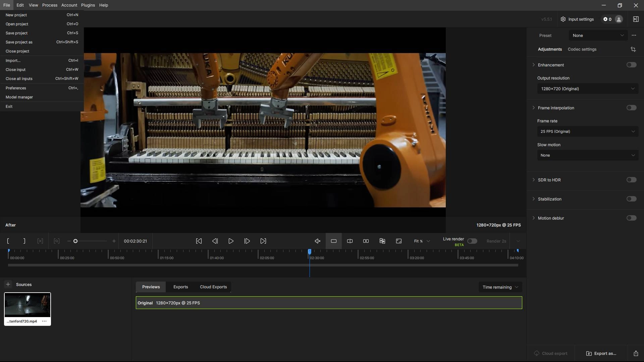This screenshot has width=644, height=362.
Task: Enable the Motion deblur toggle
Action: click(x=631, y=218)
